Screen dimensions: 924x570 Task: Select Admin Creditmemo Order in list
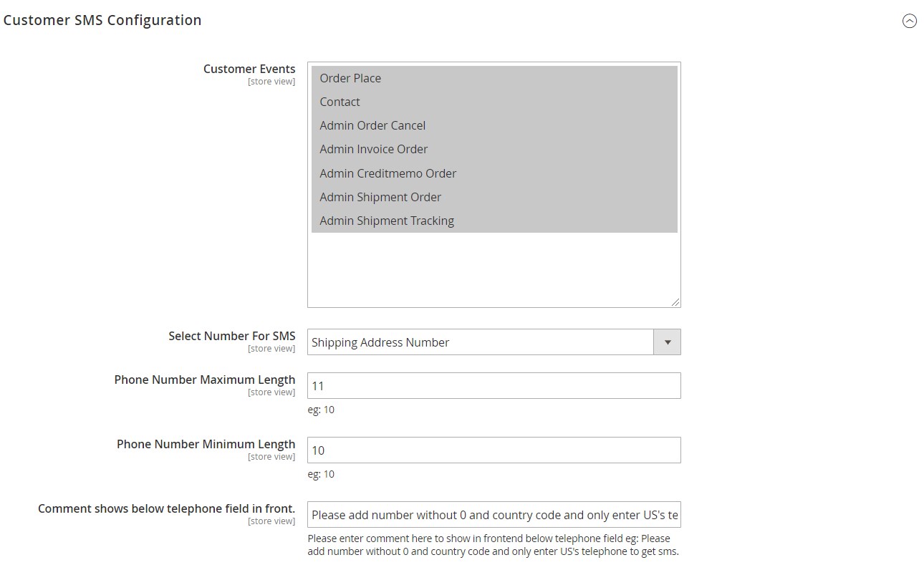(388, 173)
